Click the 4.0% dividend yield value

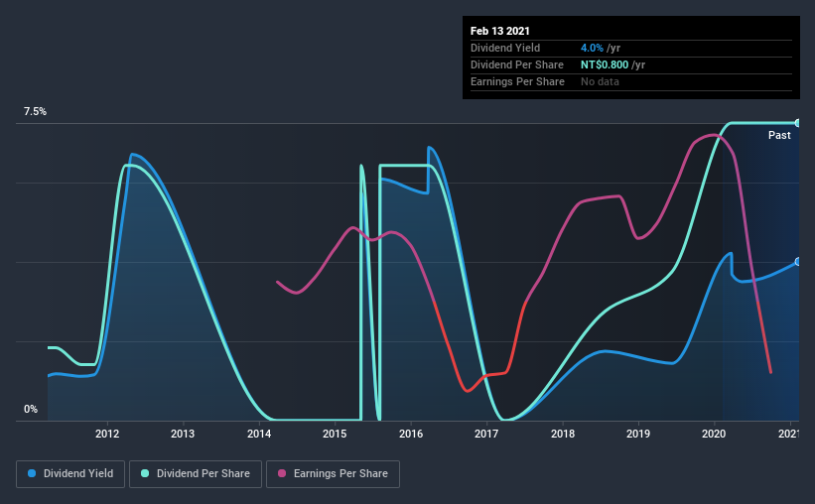tap(592, 48)
